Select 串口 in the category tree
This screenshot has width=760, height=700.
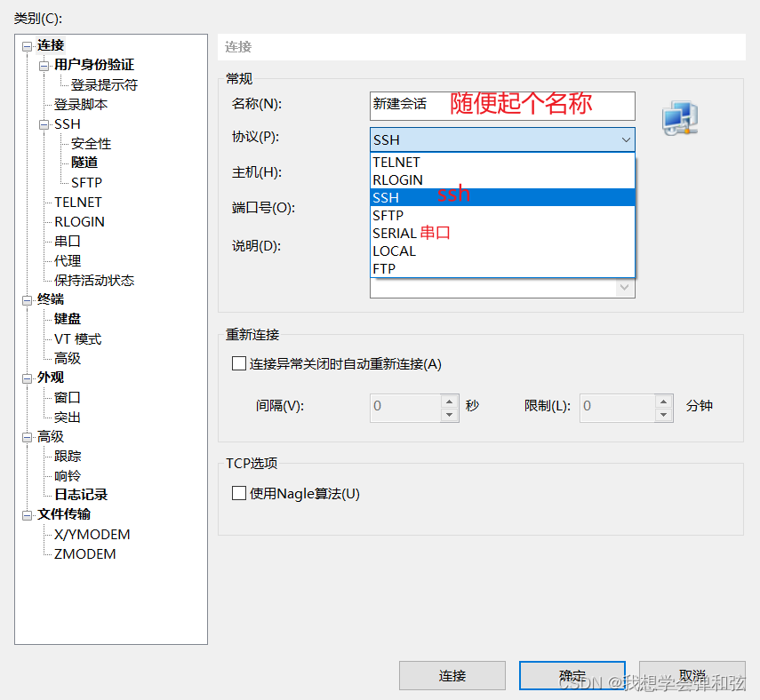tap(68, 241)
